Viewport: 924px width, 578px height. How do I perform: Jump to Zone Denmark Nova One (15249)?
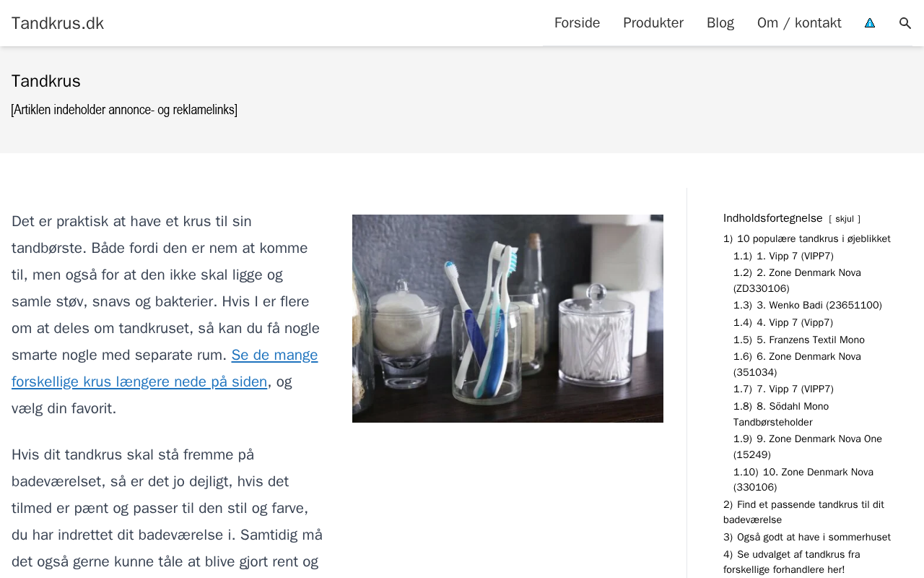point(808,447)
